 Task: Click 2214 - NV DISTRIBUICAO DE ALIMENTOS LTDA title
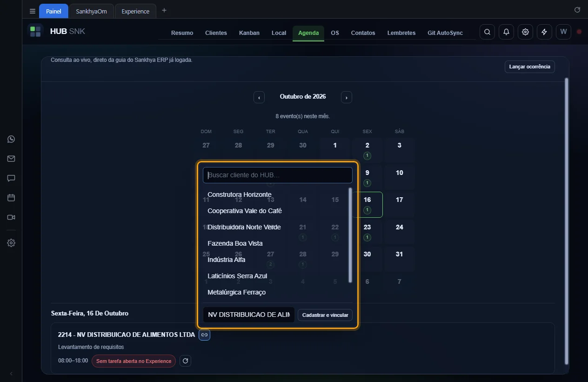click(x=127, y=335)
